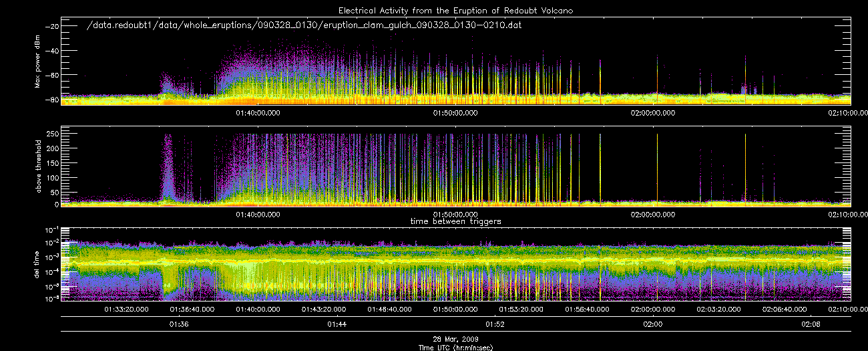Viewport: 868px width, 351px height.
Task: Click the '01:52' label on bottom time axis
Action: tap(495, 324)
